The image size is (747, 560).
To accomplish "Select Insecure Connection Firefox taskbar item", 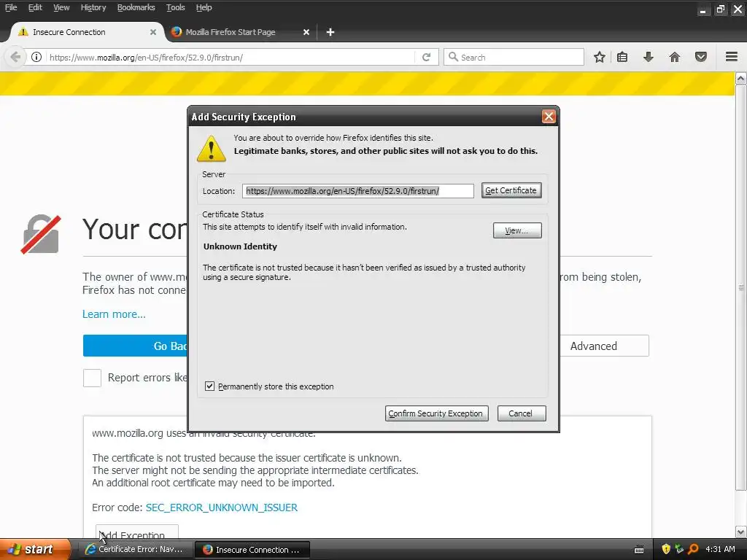I will click(253, 550).
